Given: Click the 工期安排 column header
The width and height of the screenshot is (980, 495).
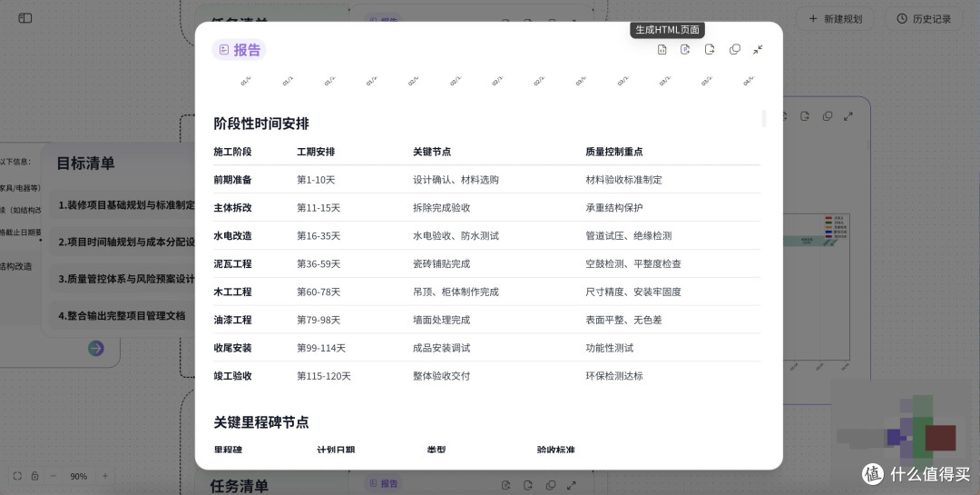Looking at the screenshot, I should (316, 152).
